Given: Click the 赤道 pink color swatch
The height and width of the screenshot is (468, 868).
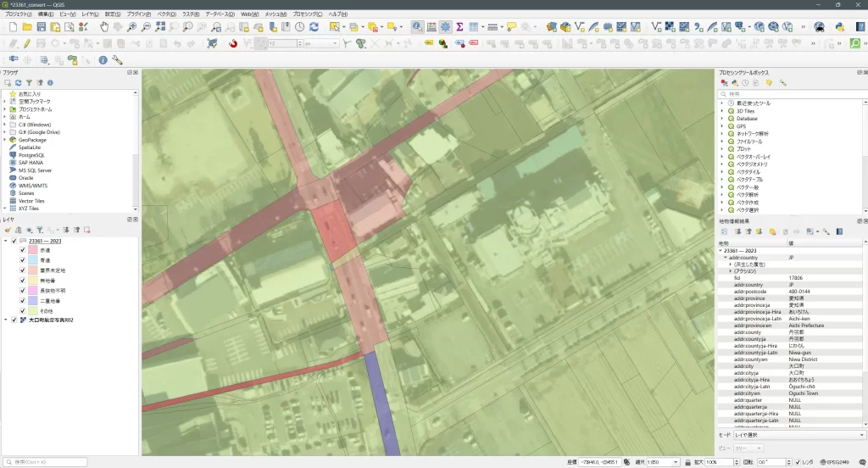Looking at the screenshot, I should coord(33,251).
